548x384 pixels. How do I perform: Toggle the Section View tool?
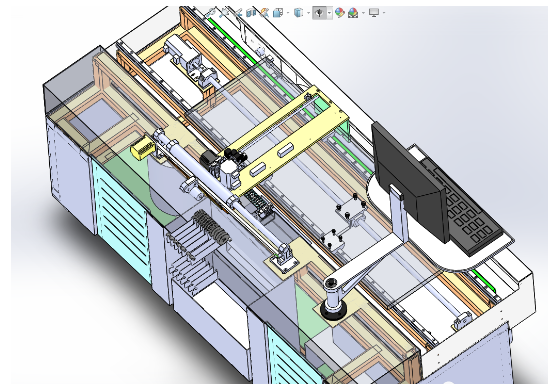tap(251, 13)
